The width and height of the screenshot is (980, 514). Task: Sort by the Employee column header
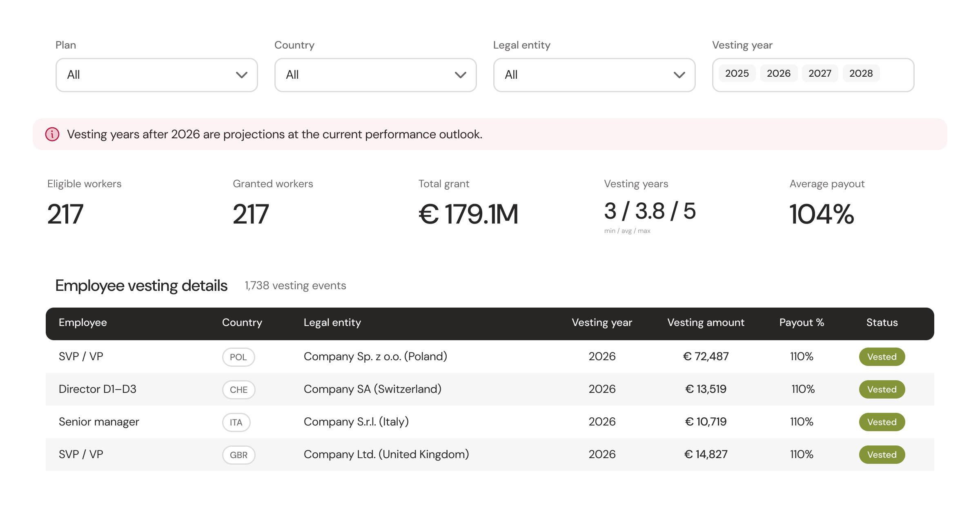83,322
